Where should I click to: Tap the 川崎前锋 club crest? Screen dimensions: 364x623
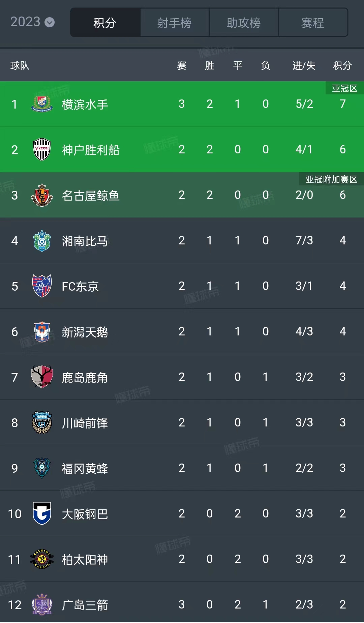[x=42, y=422]
